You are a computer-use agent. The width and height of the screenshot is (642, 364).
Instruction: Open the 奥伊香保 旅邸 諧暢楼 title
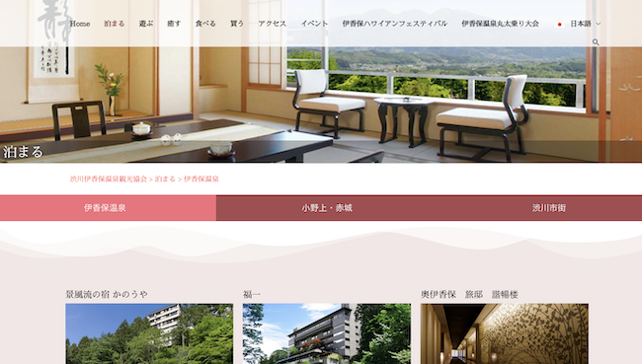tap(469, 294)
